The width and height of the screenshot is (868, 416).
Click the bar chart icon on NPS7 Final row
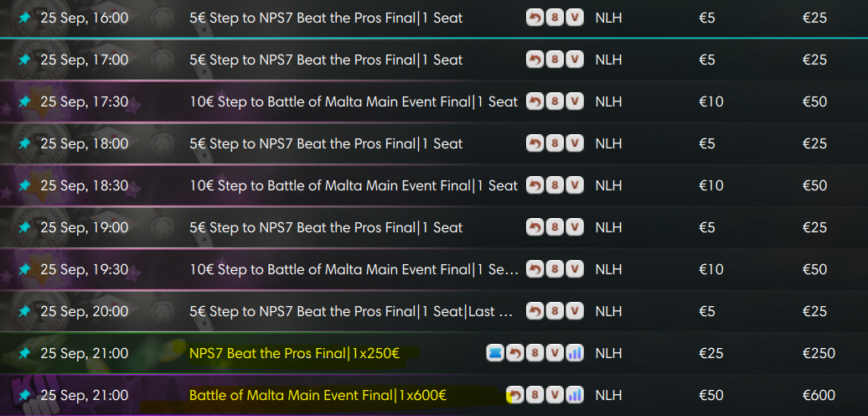pyautogui.click(x=575, y=353)
